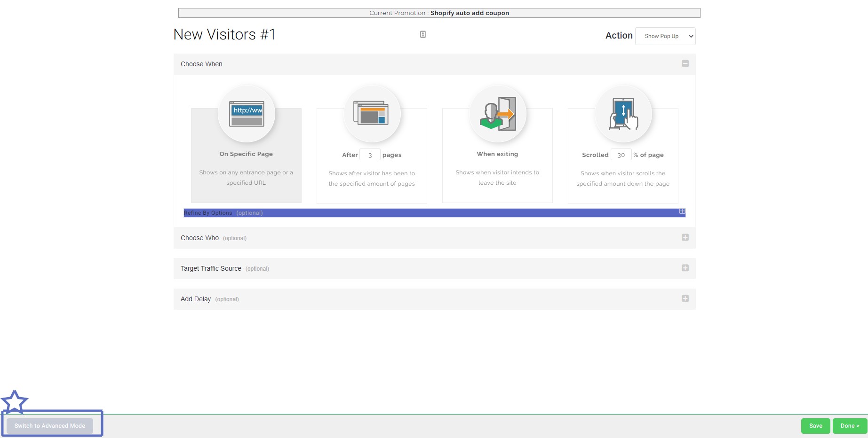The image size is (868, 438).
Task: Expand the Choose Who section
Action: pos(685,237)
